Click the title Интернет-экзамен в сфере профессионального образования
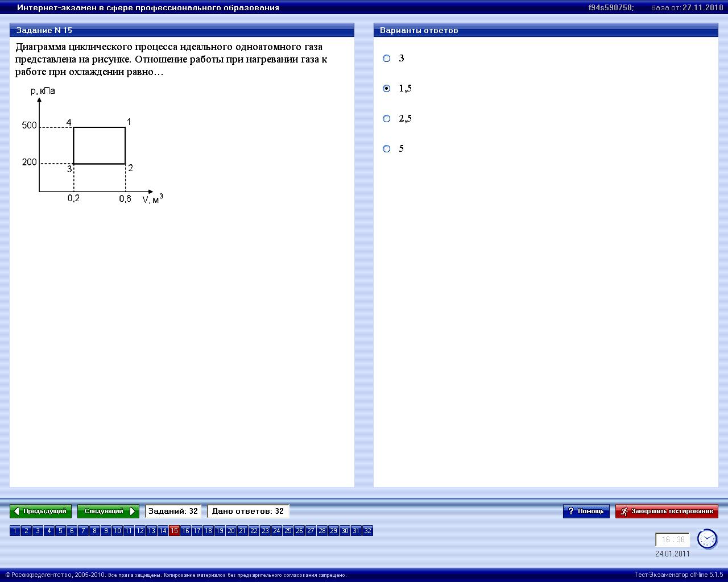The image size is (728, 582). 148,7
